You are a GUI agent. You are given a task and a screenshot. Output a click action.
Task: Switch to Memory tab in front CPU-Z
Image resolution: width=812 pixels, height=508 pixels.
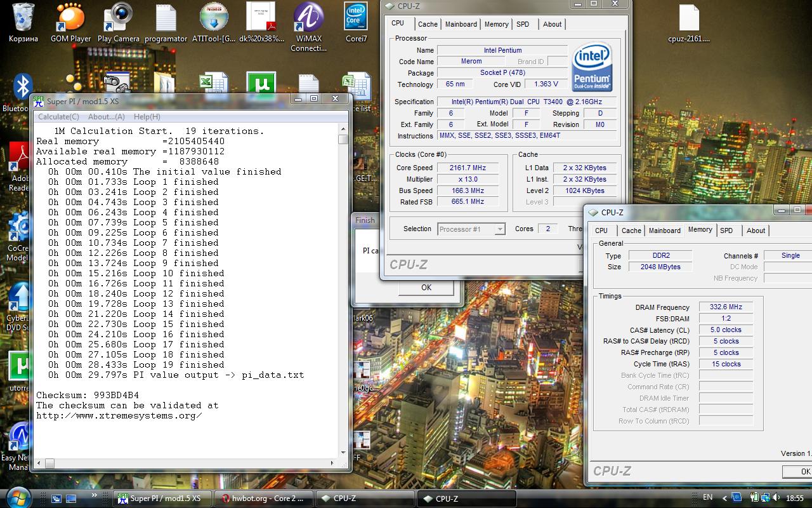(496, 24)
